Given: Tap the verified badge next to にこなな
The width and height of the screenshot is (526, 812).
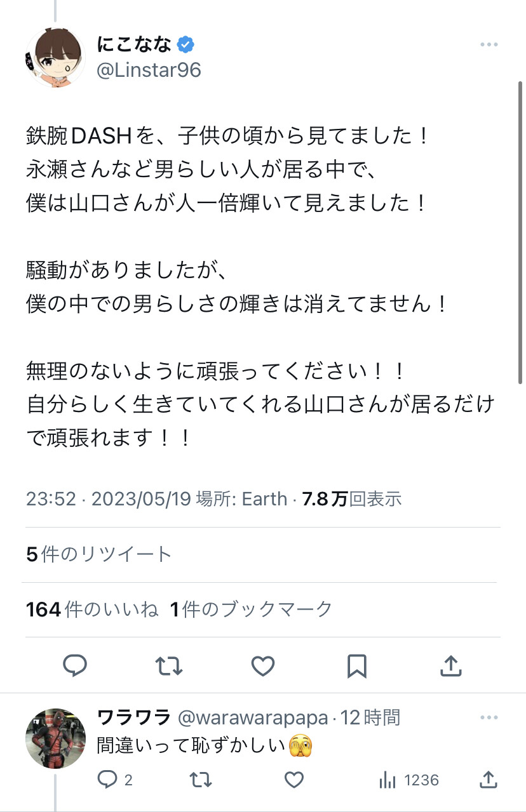Looking at the screenshot, I should (x=186, y=44).
